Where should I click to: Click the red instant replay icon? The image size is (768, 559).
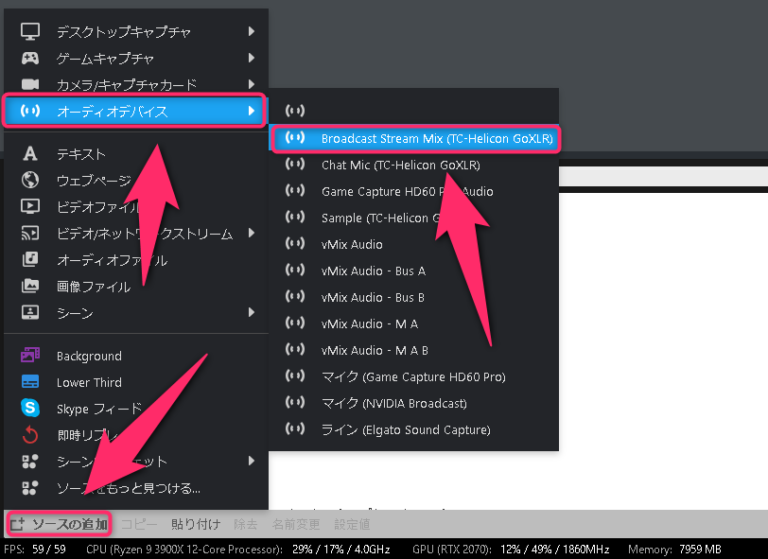click(30, 435)
